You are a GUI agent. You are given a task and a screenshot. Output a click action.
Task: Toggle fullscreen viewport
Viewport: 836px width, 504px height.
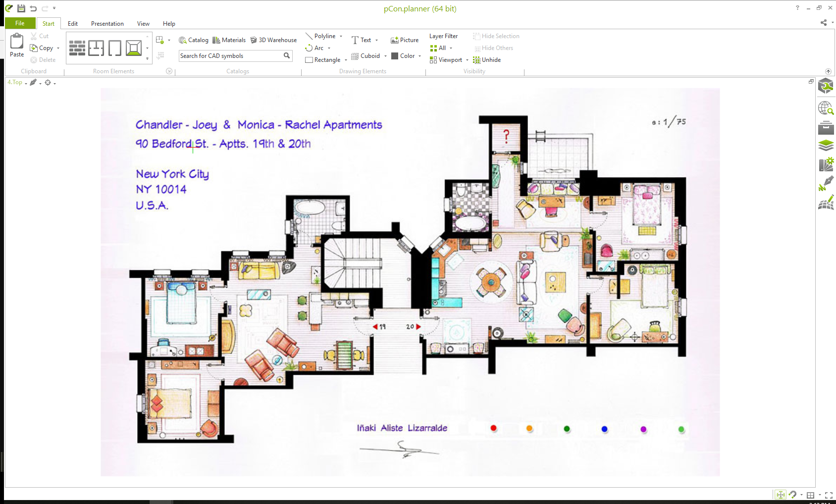(x=829, y=495)
